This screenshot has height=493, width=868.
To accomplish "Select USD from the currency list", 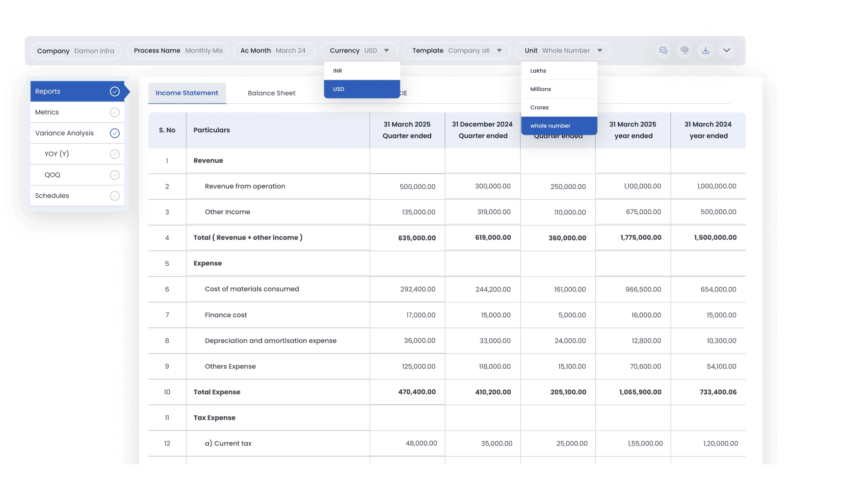I will point(362,89).
